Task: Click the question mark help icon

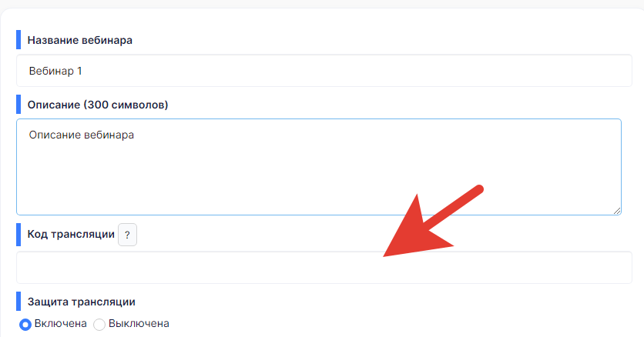Action: 127,235
